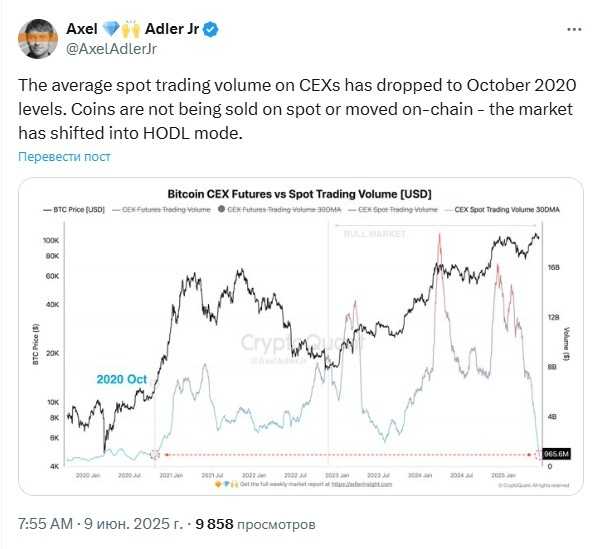Click the 'Перевести пост' translate link
The image size is (600, 549).
click(64, 156)
